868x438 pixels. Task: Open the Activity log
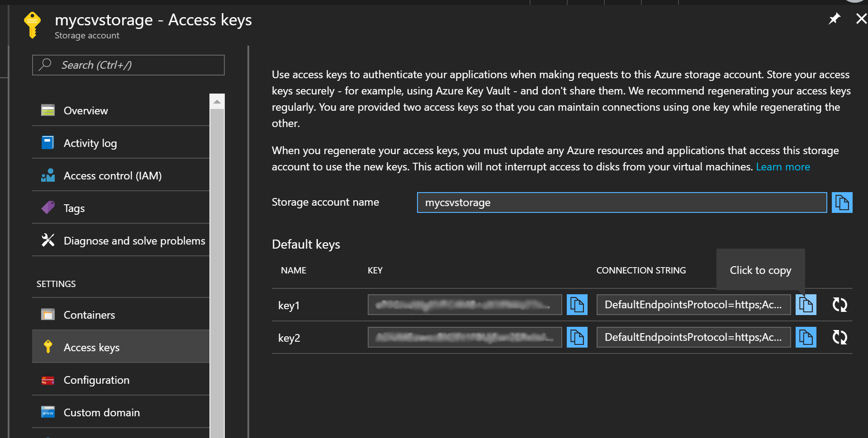click(x=121, y=143)
